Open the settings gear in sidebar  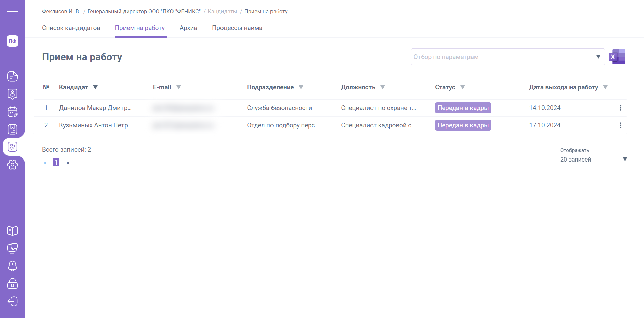[x=12, y=165]
